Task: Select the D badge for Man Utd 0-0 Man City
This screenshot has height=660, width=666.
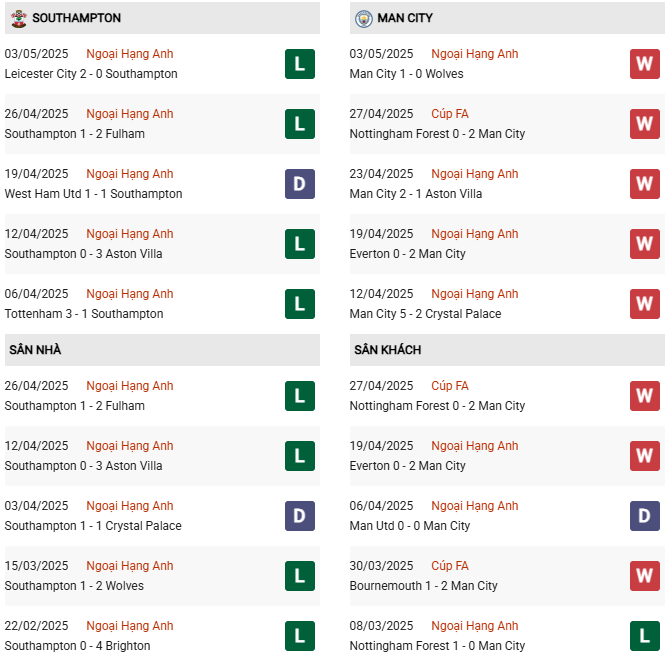Action: click(645, 516)
